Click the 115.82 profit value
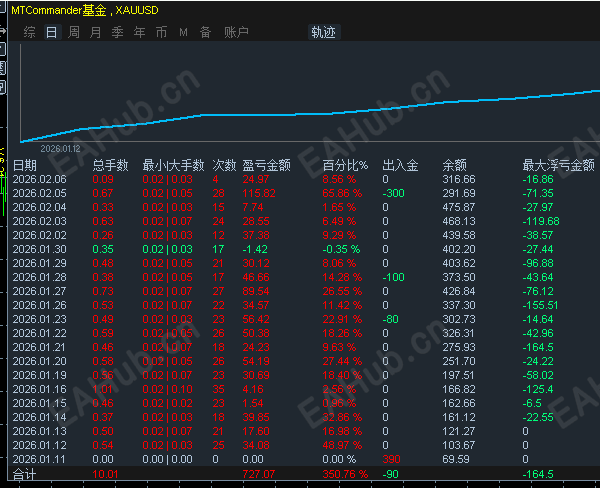600x488 pixels. (259, 193)
